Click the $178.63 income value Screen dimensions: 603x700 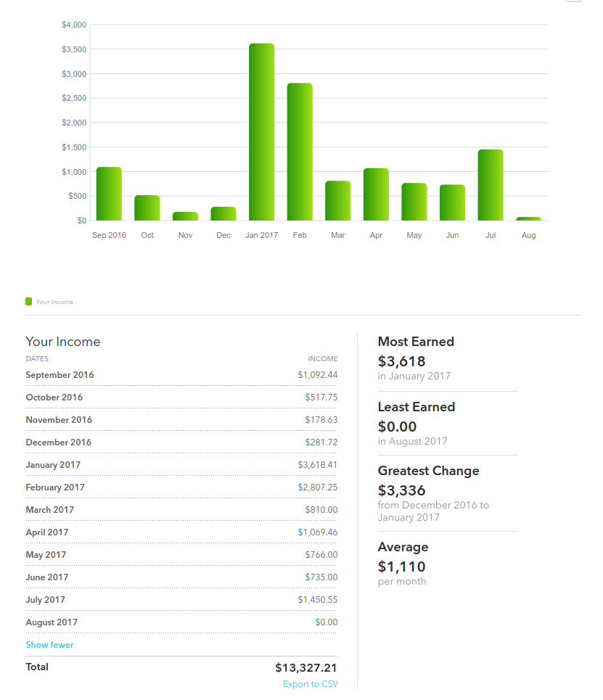point(321,420)
